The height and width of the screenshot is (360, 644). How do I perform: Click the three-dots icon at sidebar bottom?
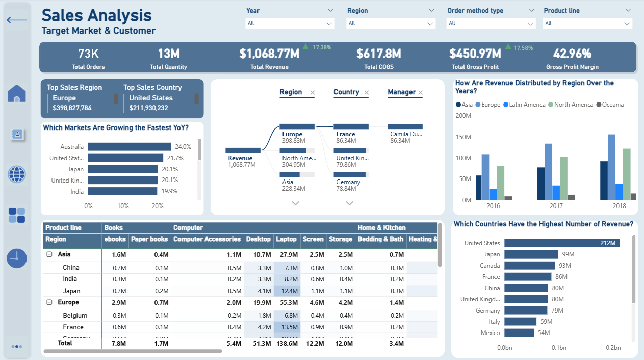click(x=17, y=347)
